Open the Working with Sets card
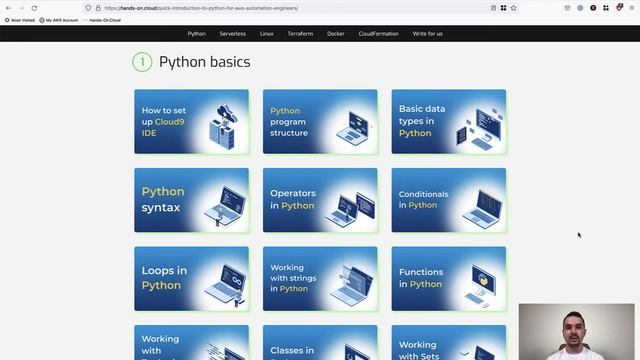Viewport: 640px width, 360px height. [x=449, y=342]
